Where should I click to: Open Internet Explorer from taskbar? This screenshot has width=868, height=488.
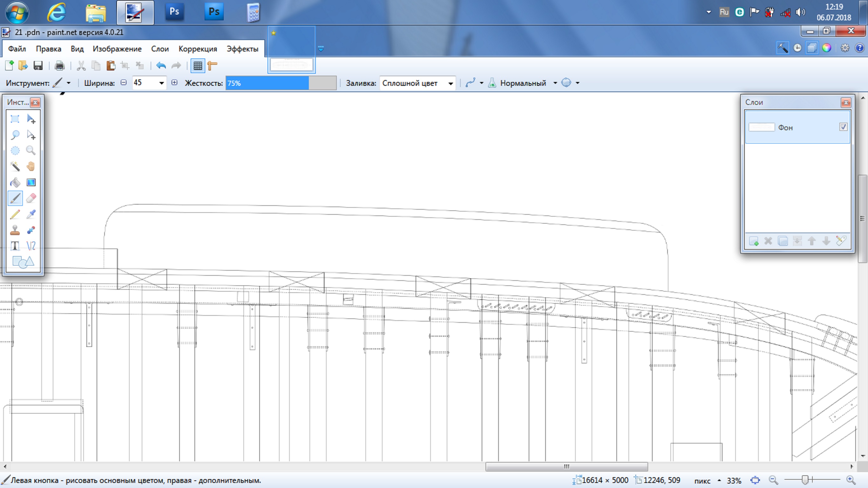[x=56, y=12]
